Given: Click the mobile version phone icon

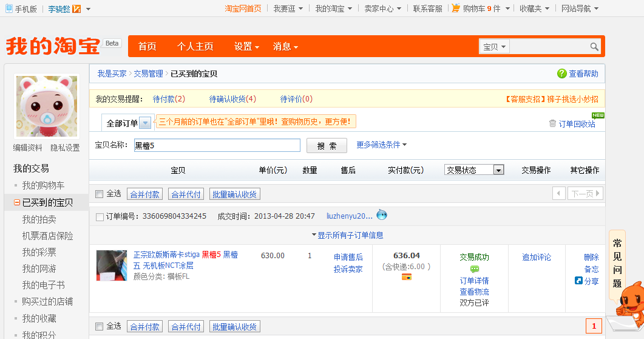Looking at the screenshot, I should tap(9, 9).
